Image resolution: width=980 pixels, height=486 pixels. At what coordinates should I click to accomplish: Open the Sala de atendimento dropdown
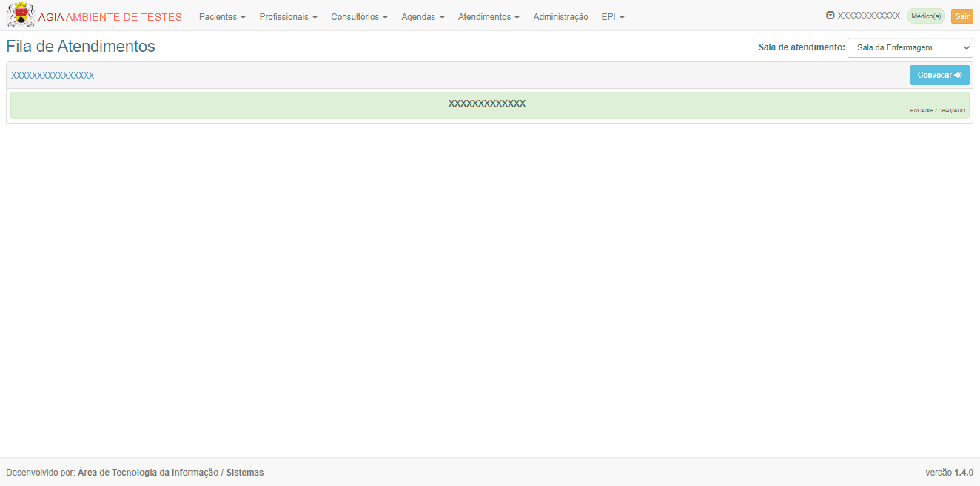point(910,47)
